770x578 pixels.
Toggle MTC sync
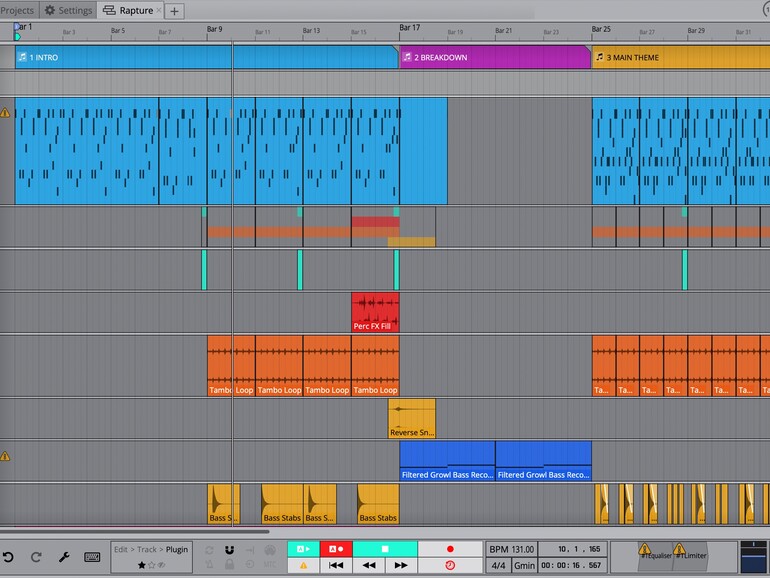pos(270,564)
